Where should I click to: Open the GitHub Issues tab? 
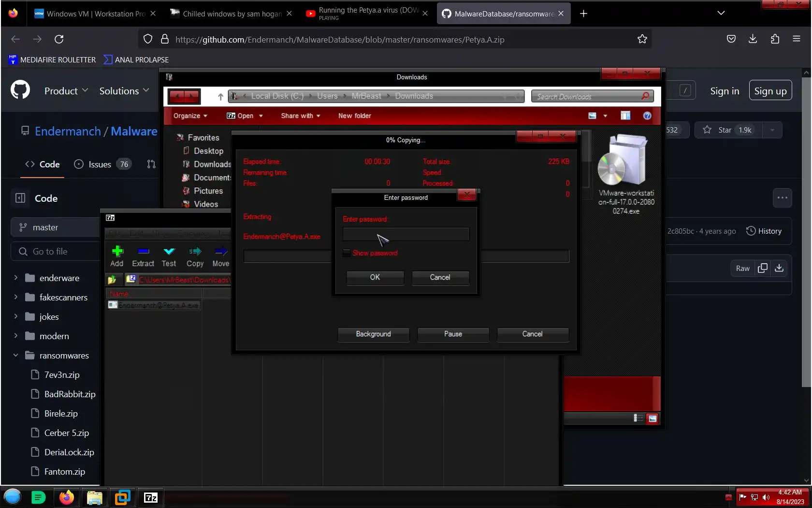(102, 164)
